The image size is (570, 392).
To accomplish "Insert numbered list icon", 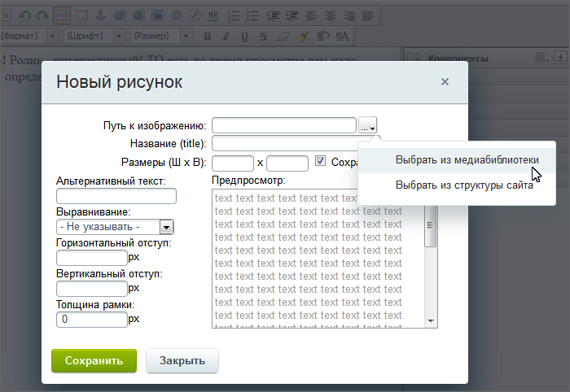I will pos(234,15).
